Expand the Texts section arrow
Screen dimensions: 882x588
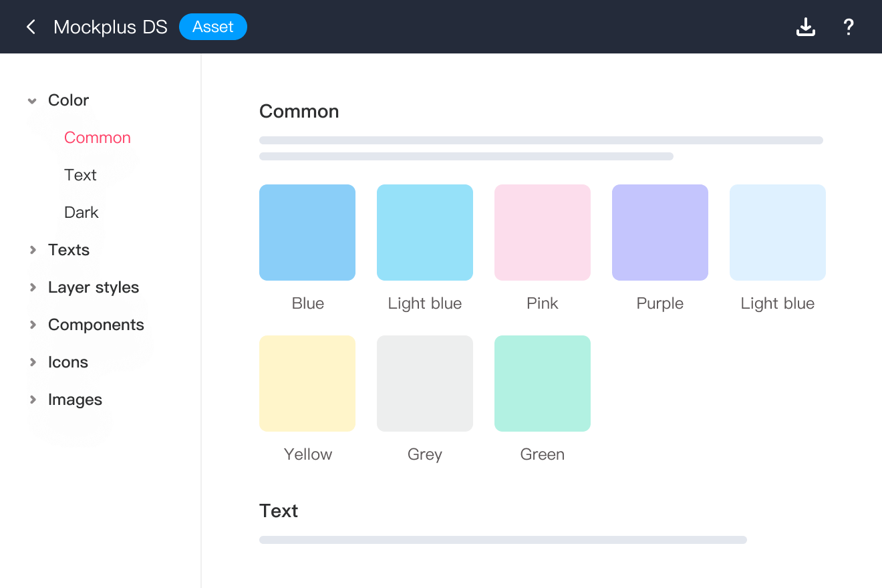coord(32,250)
